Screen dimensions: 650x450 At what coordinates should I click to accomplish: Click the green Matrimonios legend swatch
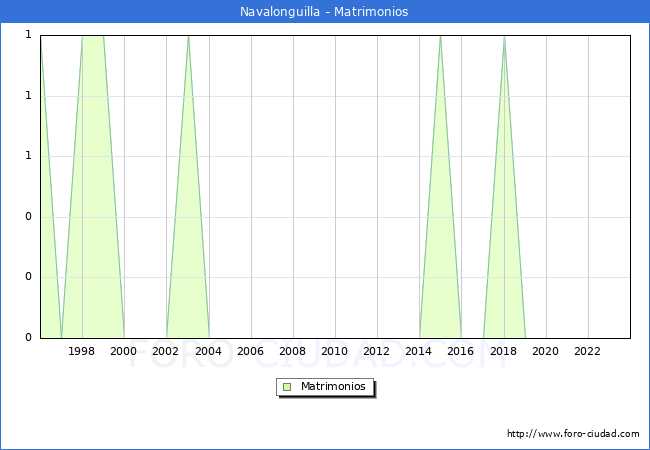(x=287, y=387)
